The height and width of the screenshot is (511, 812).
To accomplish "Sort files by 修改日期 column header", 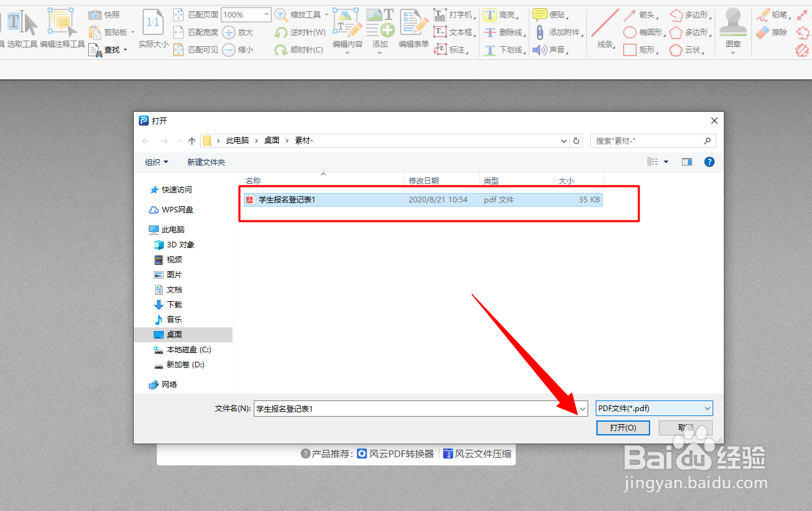I will pos(442,181).
